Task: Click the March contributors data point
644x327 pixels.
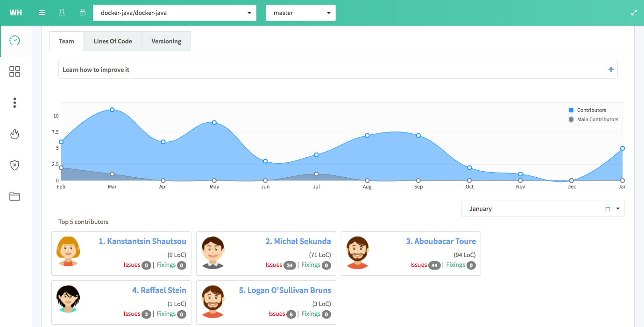Action: [x=112, y=110]
